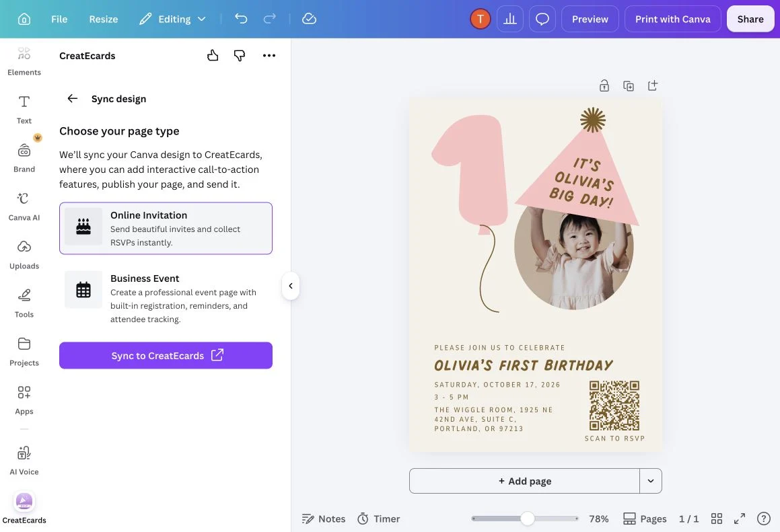Image resolution: width=780 pixels, height=532 pixels.
Task: Select the QR code on invitation
Action: [614, 406]
